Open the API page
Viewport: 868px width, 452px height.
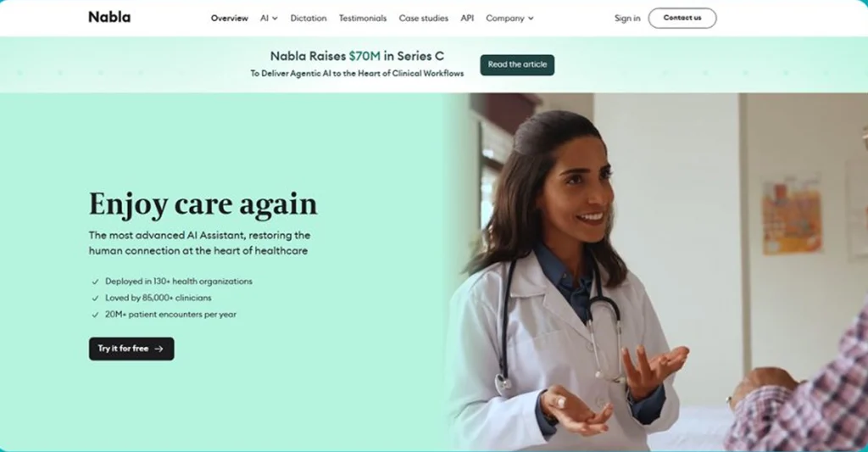tap(467, 19)
